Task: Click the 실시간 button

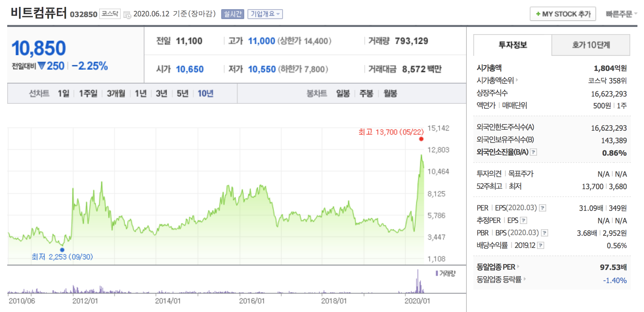Action: pyautogui.click(x=233, y=14)
